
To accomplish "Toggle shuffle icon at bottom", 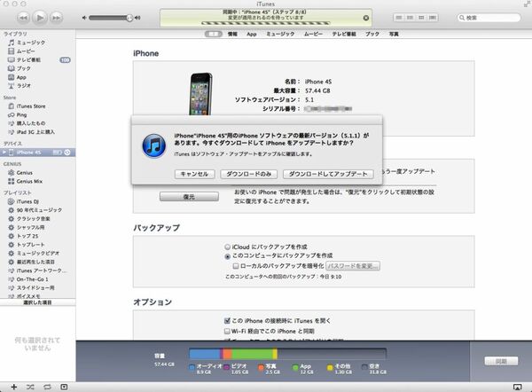I will (x=30, y=387).
